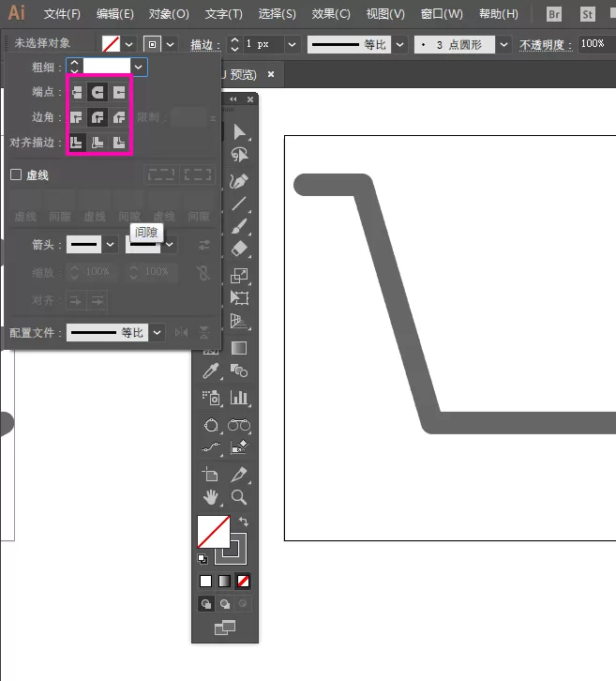This screenshot has width=616, height=681.
Task: Open the 配置文件 profile dropdown
Action: pyautogui.click(x=158, y=333)
